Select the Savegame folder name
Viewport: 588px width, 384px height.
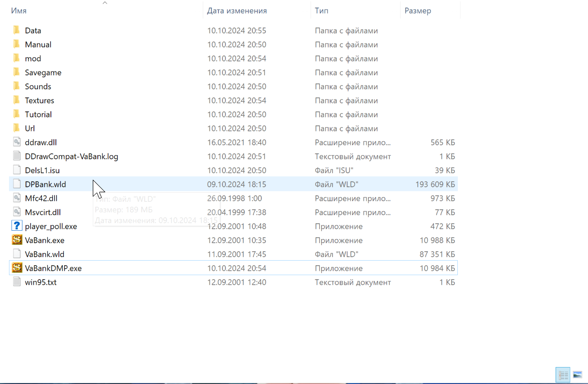click(x=43, y=72)
